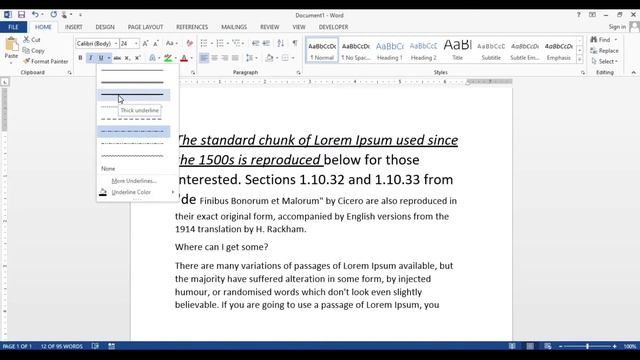This screenshot has width=640, height=360.
Task: Open the FILE tab
Action: tap(13, 27)
